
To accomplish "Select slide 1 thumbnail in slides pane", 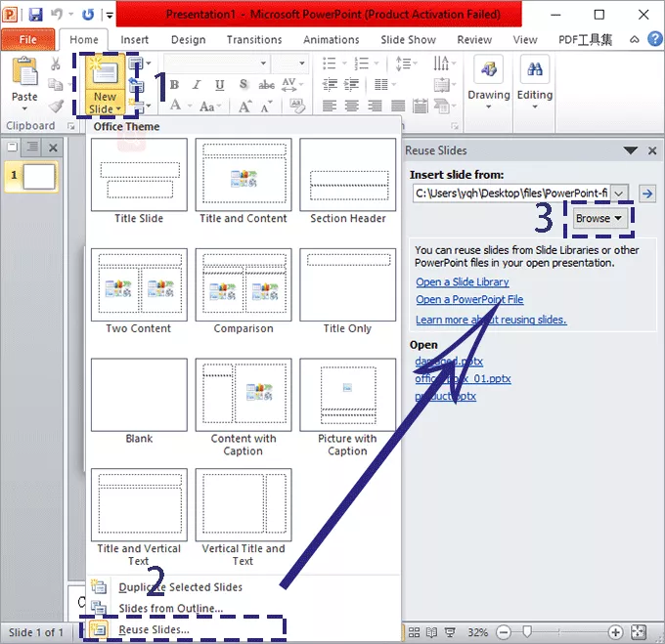I will [39, 176].
